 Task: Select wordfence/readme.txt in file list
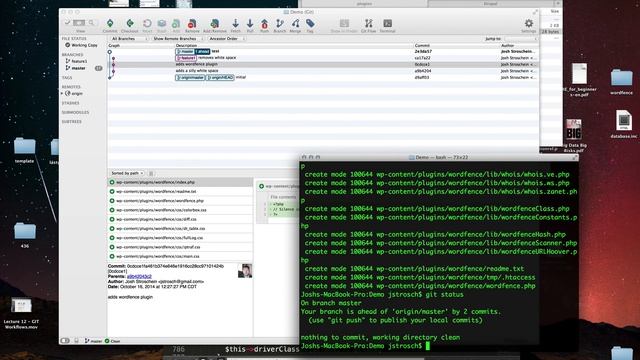pyautogui.click(x=180, y=191)
